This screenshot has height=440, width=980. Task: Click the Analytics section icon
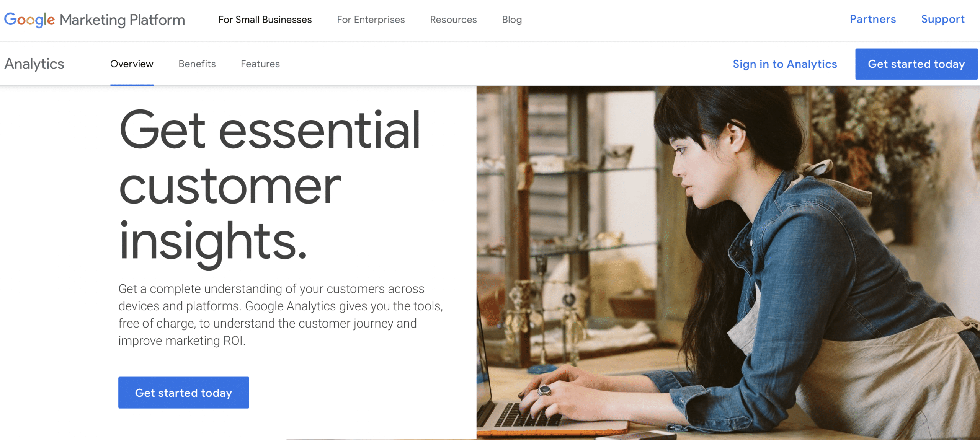[34, 64]
